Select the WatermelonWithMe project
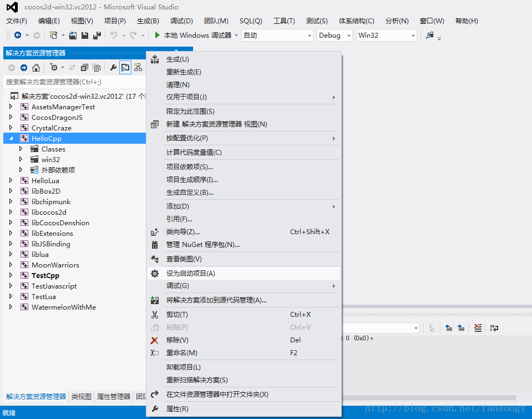The image size is (532, 419). [x=64, y=307]
